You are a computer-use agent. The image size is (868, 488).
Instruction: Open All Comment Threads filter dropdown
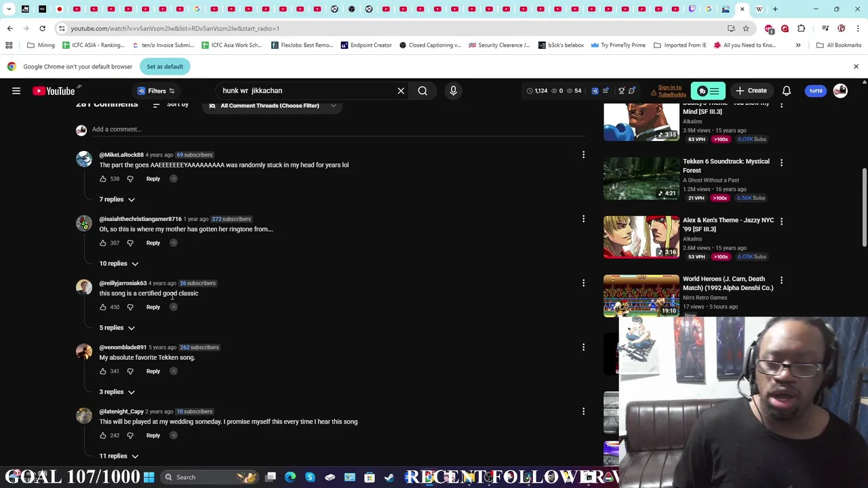coord(271,106)
